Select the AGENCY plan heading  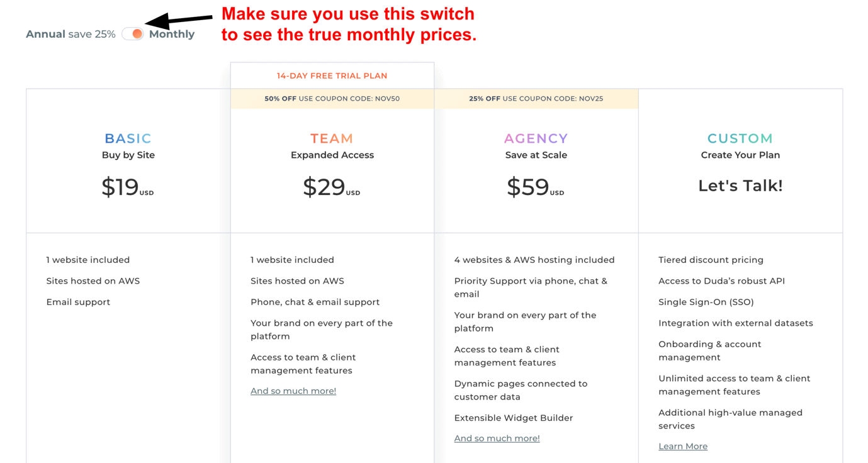click(536, 138)
